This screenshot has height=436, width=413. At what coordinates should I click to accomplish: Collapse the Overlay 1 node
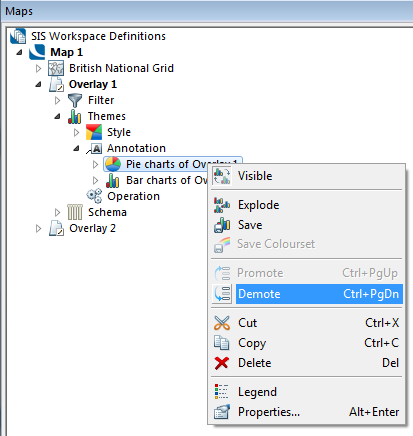38,85
